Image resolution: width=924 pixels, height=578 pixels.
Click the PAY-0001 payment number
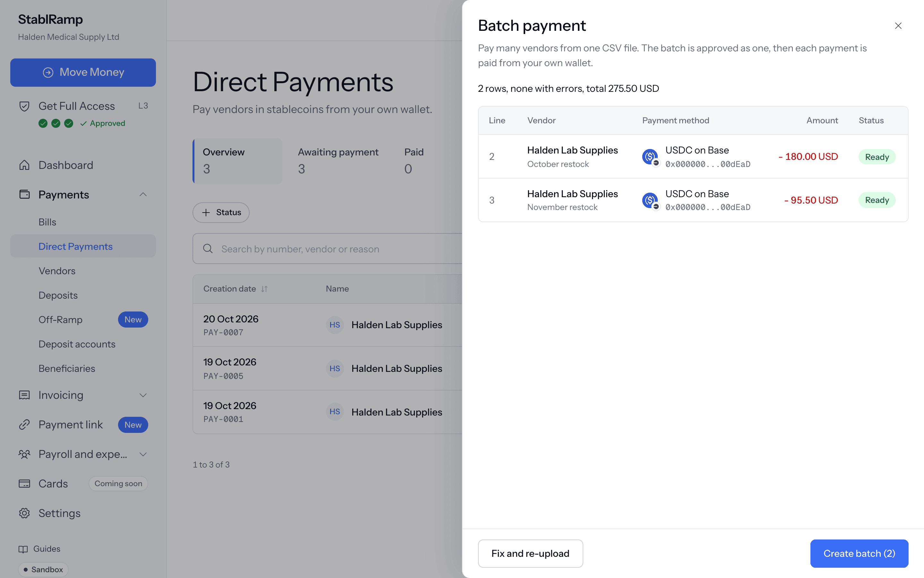(x=223, y=419)
